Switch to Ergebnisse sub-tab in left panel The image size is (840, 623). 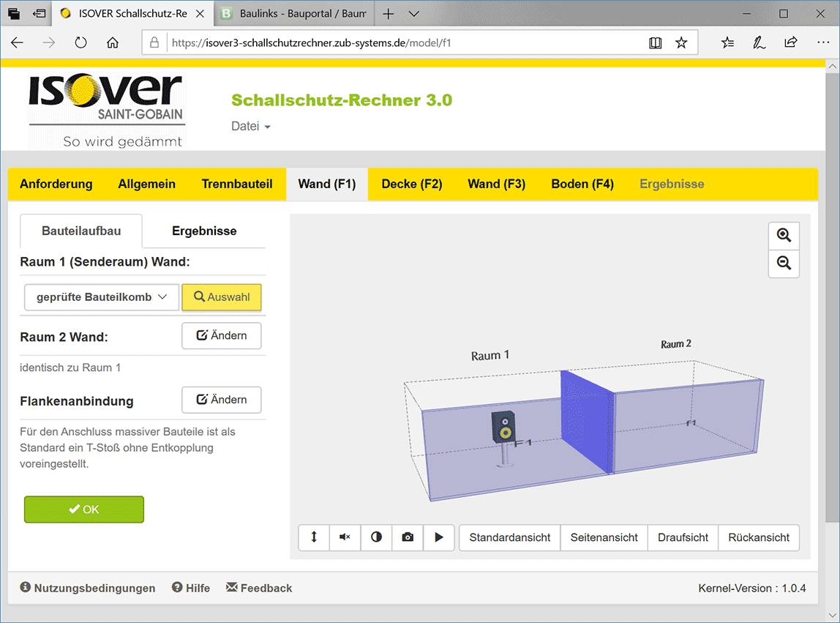point(204,231)
